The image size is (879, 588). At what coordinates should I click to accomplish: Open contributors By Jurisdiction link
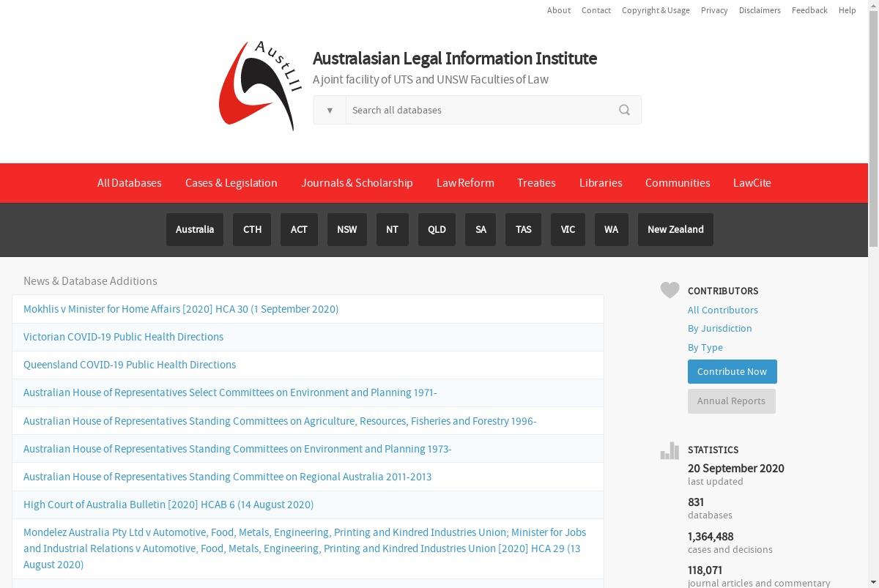point(720,328)
